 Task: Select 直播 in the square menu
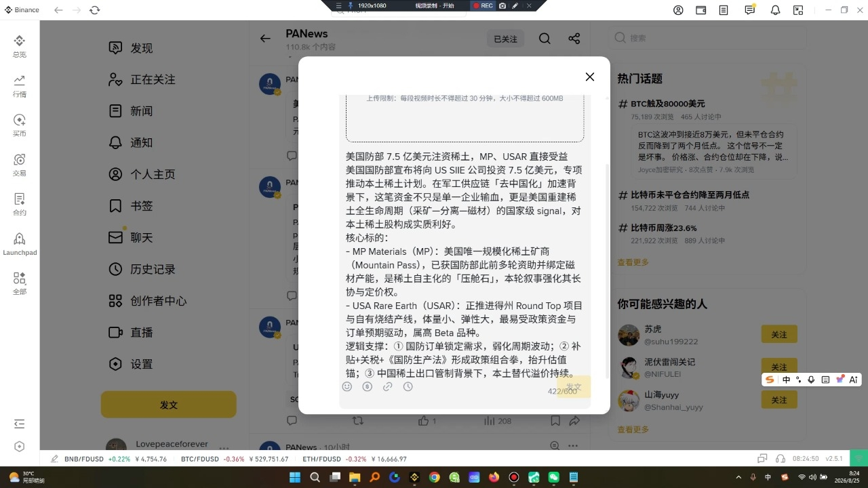(x=141, y=332)
